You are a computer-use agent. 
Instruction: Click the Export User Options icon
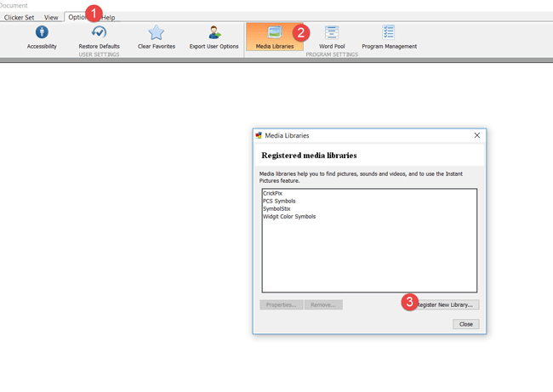[x=214, y=32]
